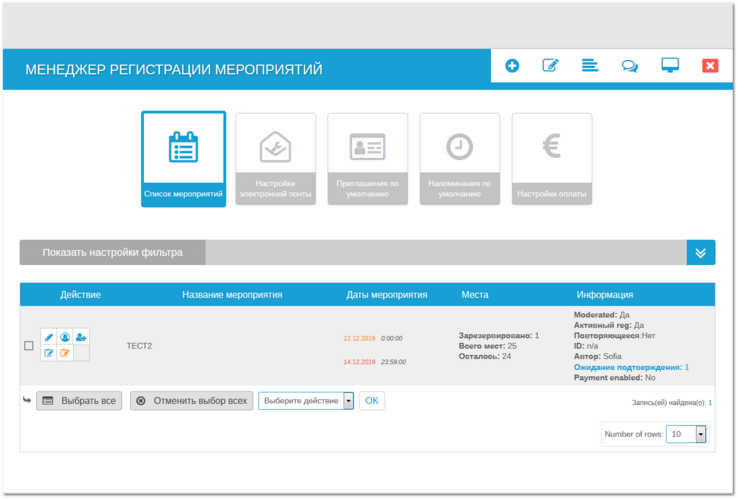
Task: Click the plus icon in header toolbar
Action: tap(512, 66)
